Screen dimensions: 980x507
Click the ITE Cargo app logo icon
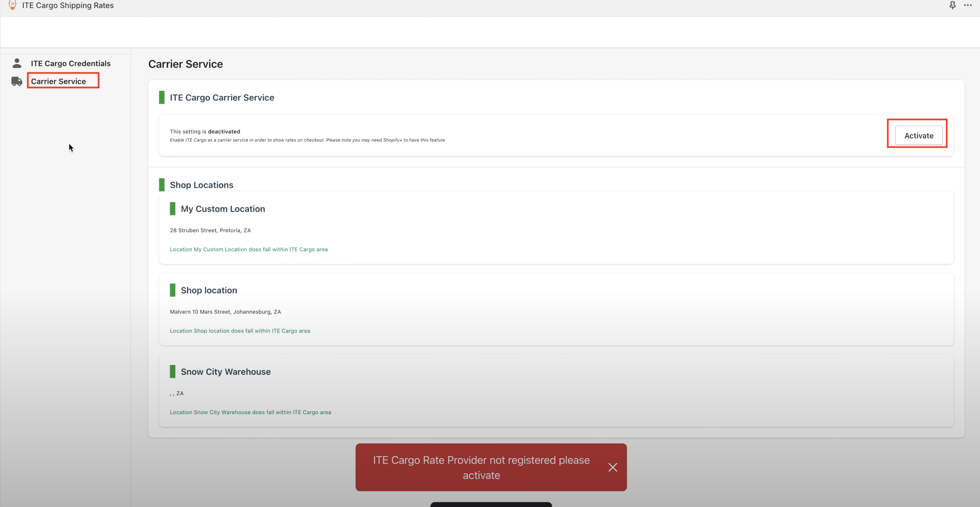(12, 5)
